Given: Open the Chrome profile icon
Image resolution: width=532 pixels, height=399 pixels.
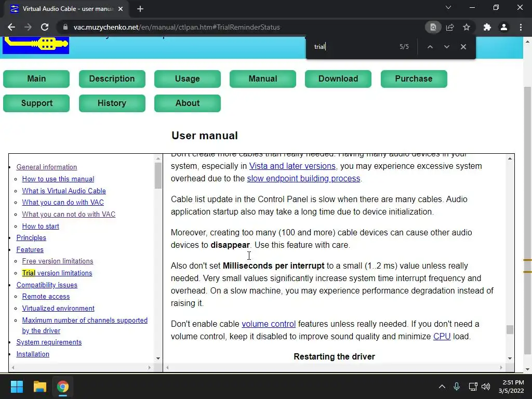Looking at the screenshot, I should click(x=504, y=27).
